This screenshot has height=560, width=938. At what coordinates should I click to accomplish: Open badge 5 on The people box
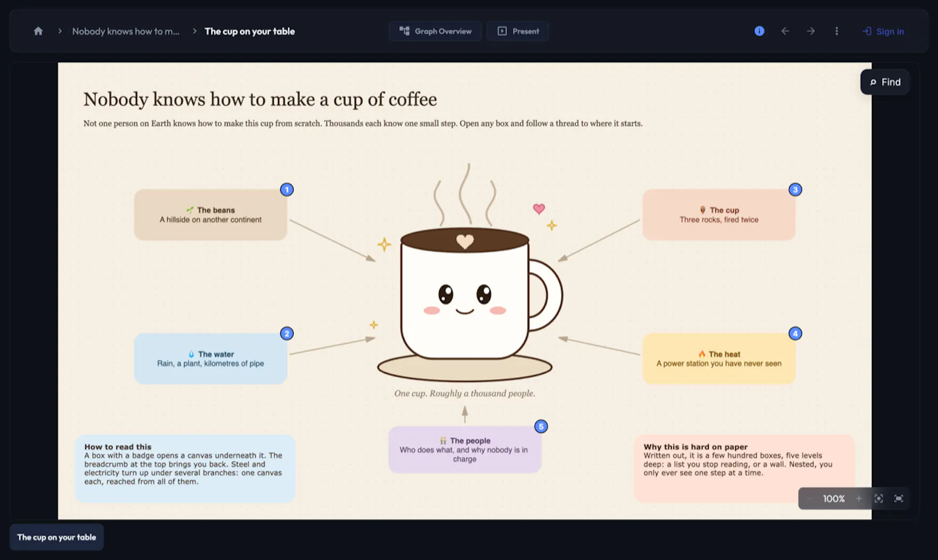(541, 426)
